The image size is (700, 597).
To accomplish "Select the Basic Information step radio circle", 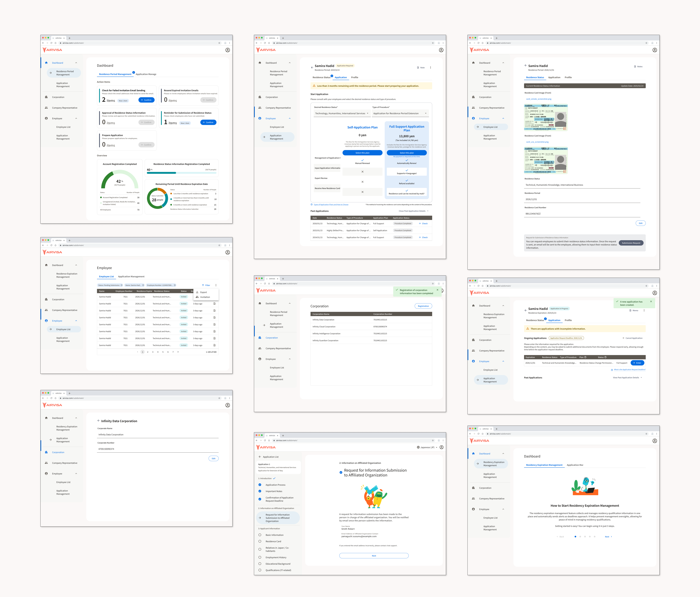I will (x=260, y=535).
